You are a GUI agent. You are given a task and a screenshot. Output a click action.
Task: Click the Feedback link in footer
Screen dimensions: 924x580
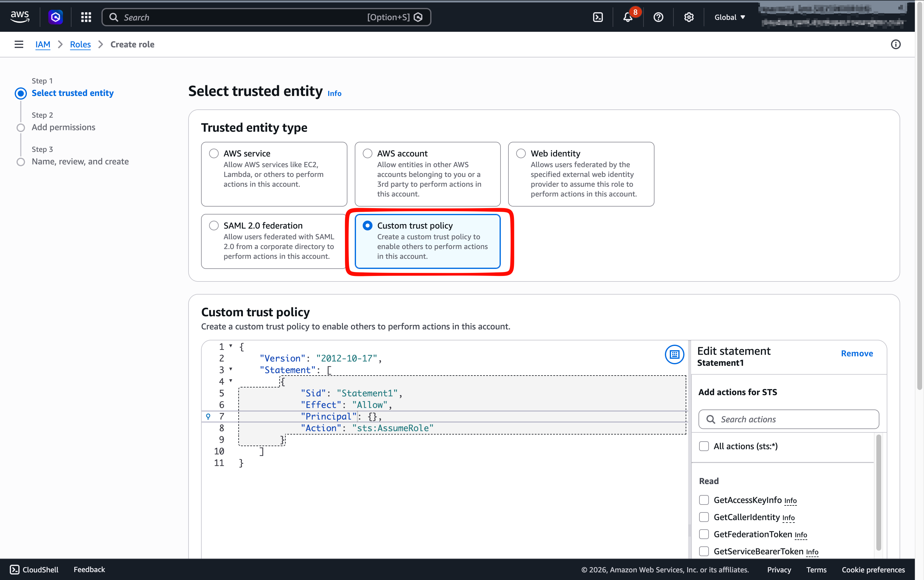point(89,570)
